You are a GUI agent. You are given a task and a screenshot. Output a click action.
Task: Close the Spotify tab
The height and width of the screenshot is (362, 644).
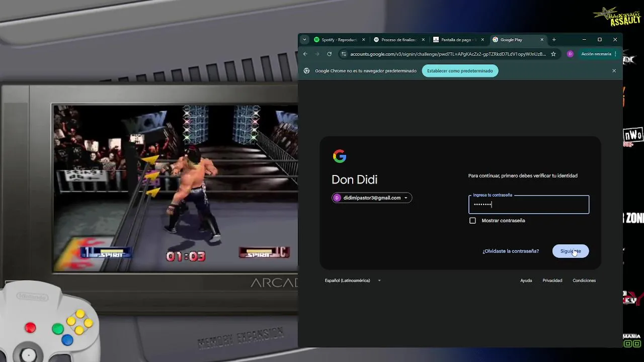[x=363, y=40]
